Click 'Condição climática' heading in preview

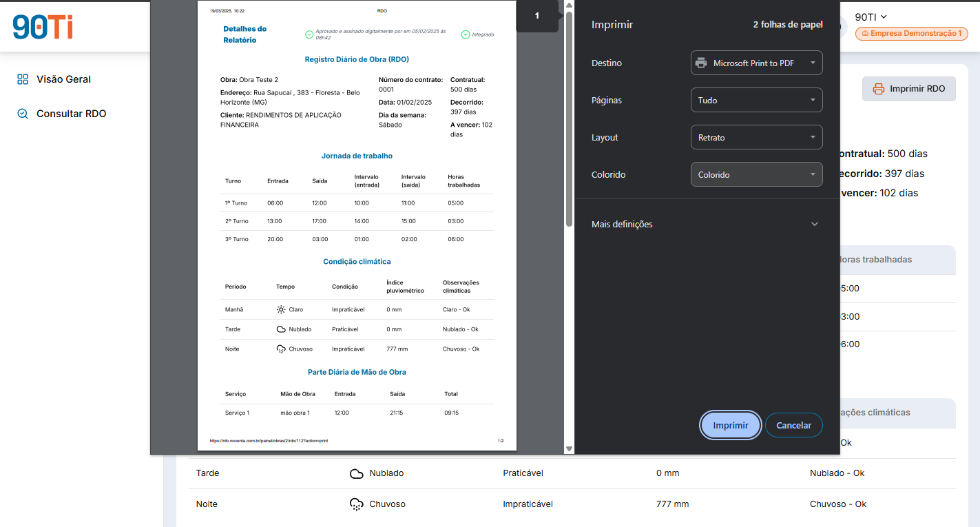(x=357, y=262)
